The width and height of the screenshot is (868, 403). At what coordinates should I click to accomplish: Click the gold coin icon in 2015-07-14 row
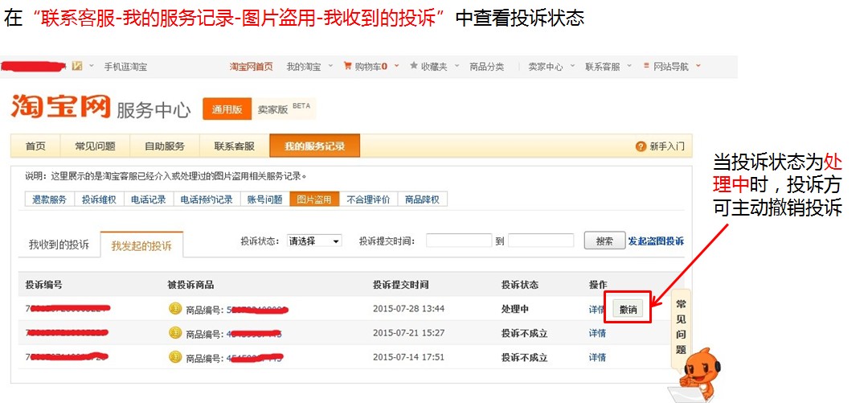tap(175, 357)
